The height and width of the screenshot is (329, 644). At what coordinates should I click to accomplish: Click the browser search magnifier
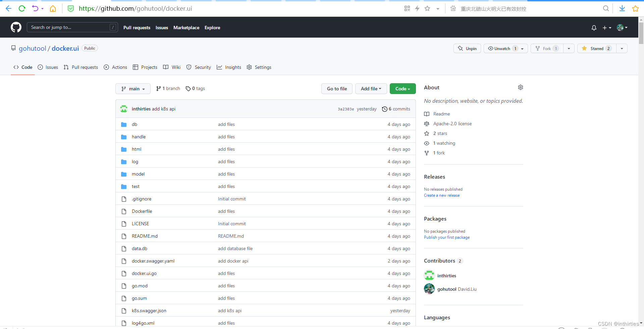pos(606,8)
